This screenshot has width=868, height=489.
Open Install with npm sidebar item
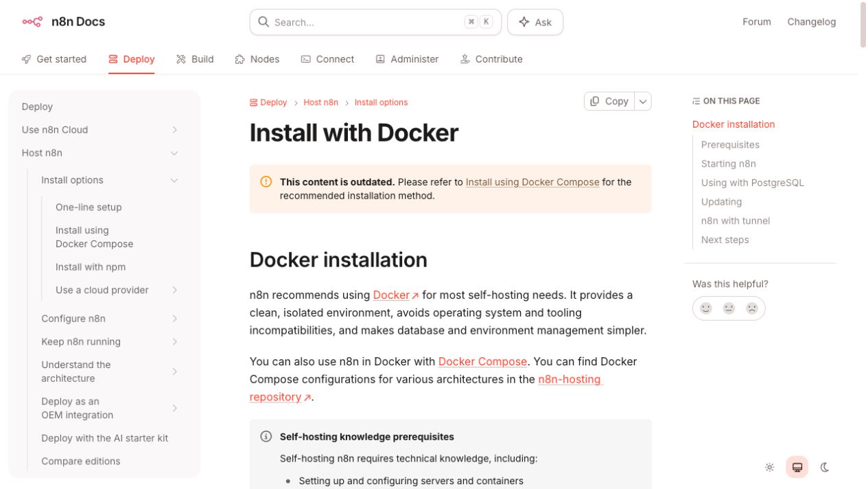click(x=91, y=267)
